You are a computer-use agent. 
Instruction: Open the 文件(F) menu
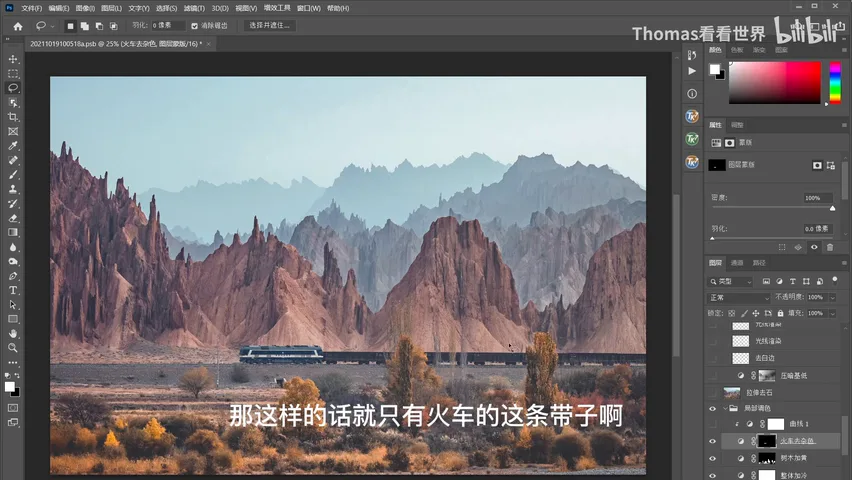click(32, 8)
